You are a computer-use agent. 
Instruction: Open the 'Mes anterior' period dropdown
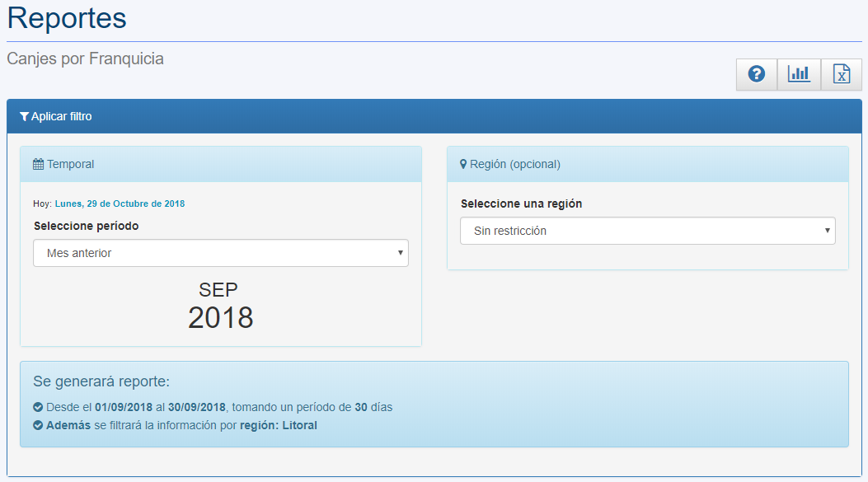pos(220,253)
